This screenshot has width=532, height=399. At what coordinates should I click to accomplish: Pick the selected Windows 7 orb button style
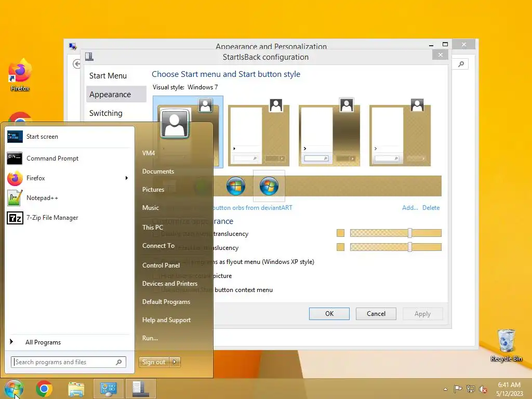(269, 186)
